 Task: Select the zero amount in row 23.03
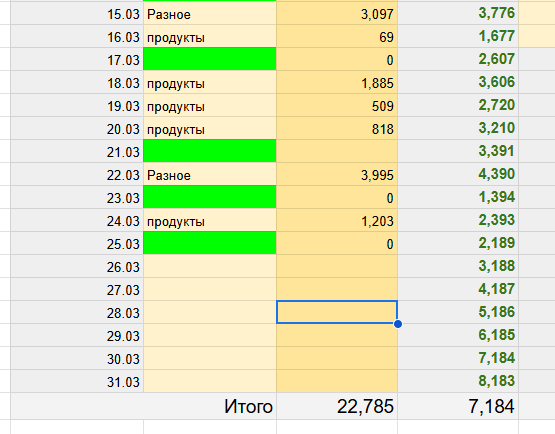337,198
